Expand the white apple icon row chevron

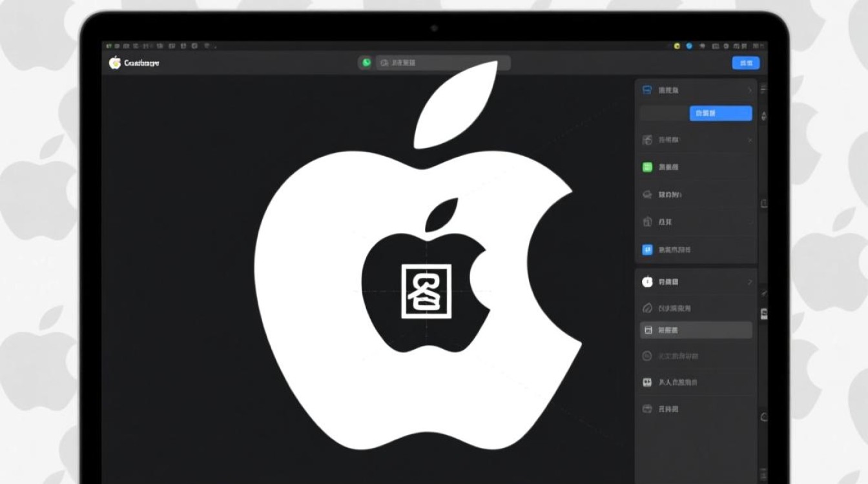coord(750,282)
